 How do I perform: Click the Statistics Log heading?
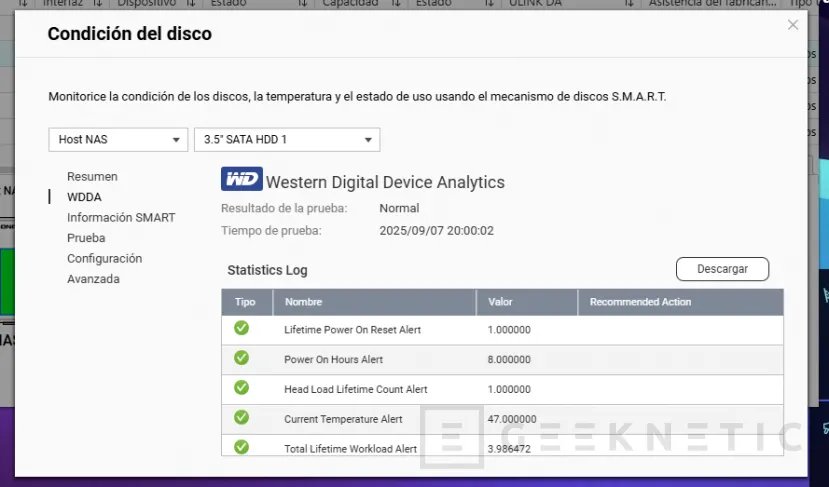point(267,270)
